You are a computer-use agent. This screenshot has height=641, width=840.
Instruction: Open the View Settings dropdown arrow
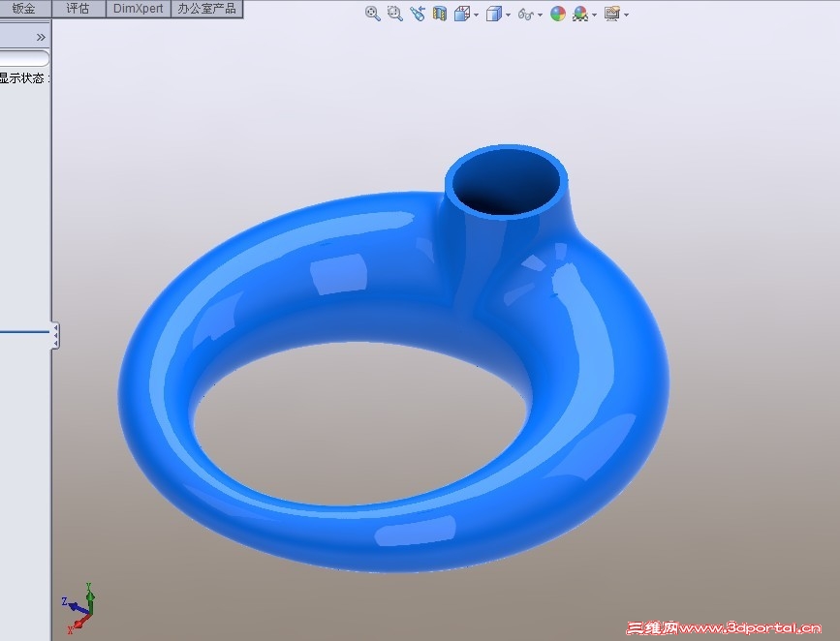[x=626, y=15]
